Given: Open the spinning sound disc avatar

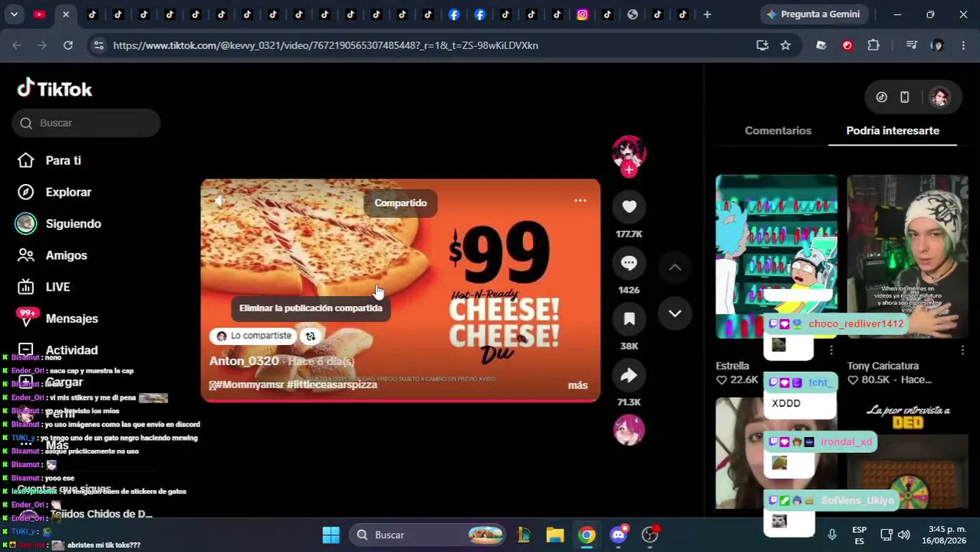Looking at the screenshot, I should pos(629,429).
